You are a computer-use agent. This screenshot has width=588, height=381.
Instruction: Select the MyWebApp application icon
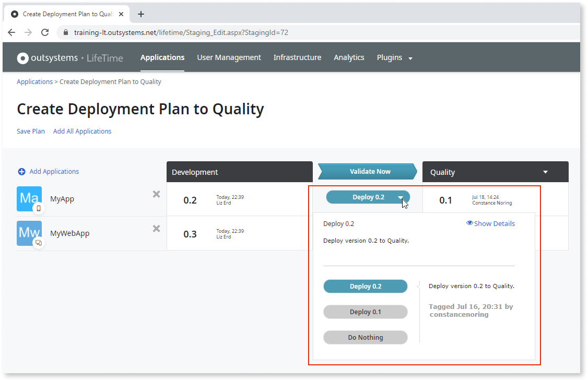click(x=29, y=233)
